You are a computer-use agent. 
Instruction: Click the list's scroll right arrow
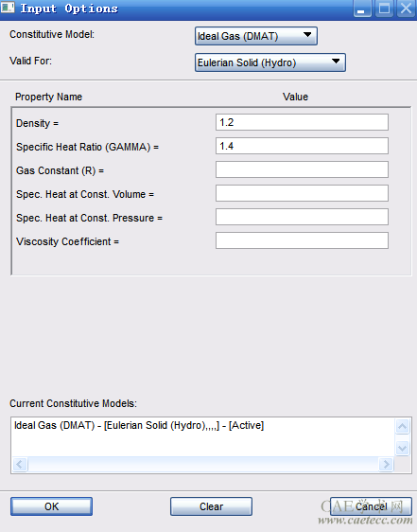[x=386, y=464]
